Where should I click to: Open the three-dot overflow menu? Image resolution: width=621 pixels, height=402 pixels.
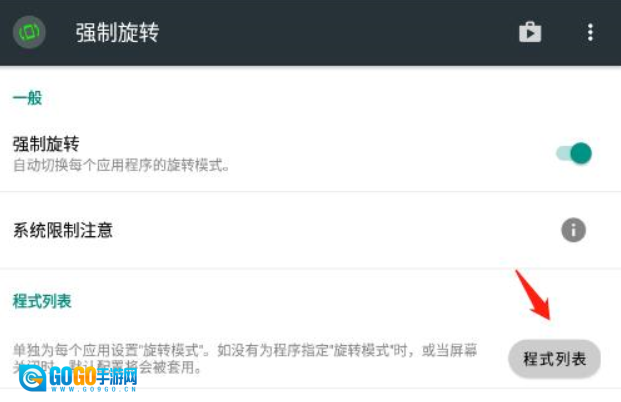click(x=590, y=32)
